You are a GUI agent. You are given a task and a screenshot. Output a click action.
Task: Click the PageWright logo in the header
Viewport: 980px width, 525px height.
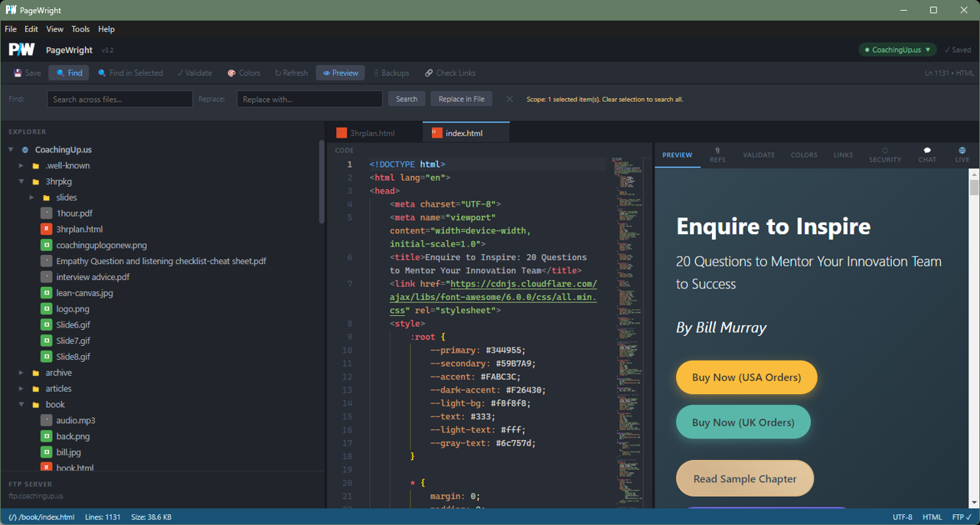pyautogui.click(x=21, y=49)
